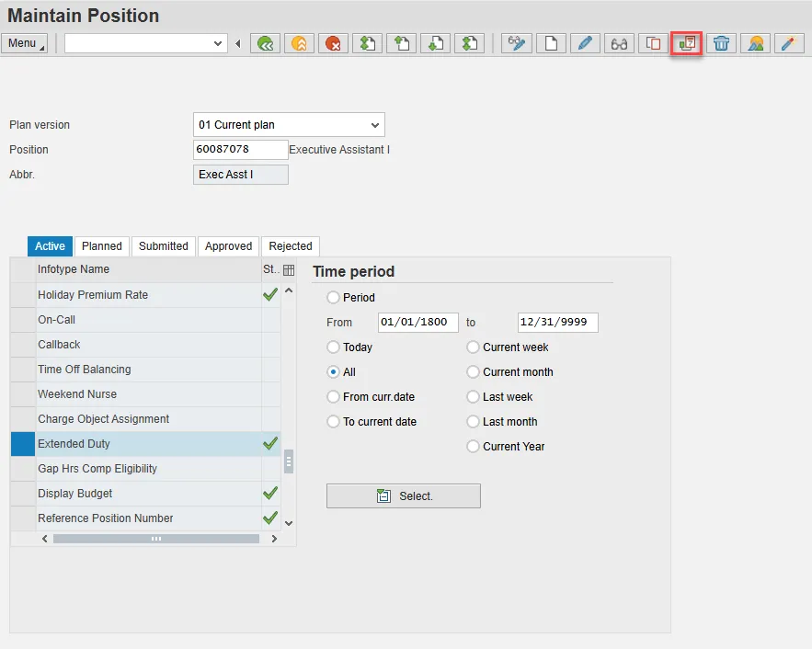Click the green Back icon
The width and height of the screenshot is (812, 649).
265,43
